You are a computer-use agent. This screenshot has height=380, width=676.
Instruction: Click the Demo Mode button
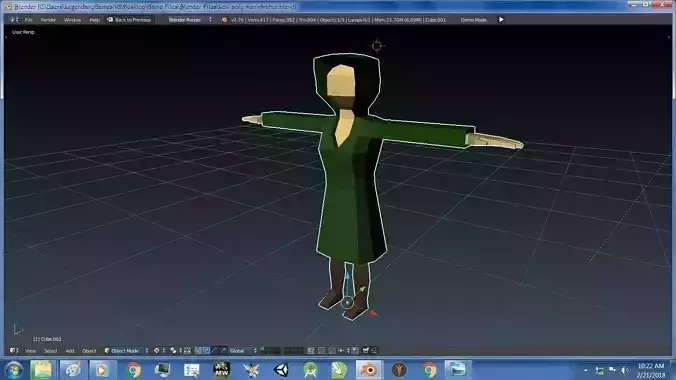point(473,20)
